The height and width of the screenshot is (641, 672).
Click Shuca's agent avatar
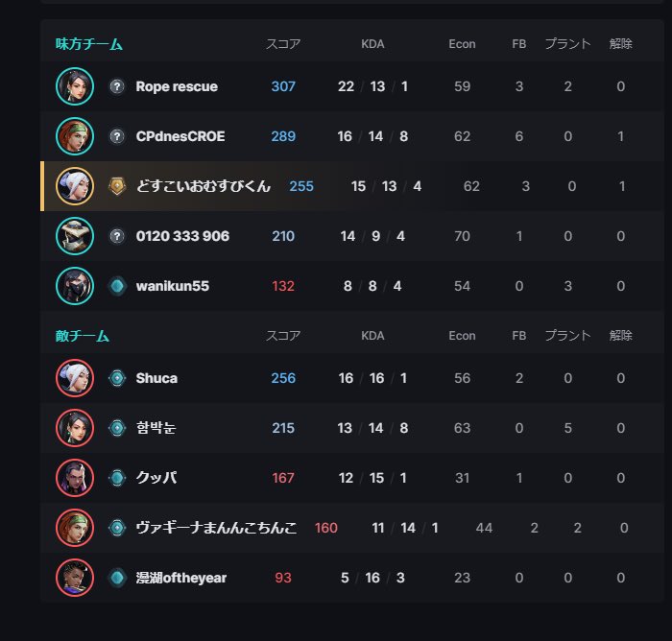74,378
